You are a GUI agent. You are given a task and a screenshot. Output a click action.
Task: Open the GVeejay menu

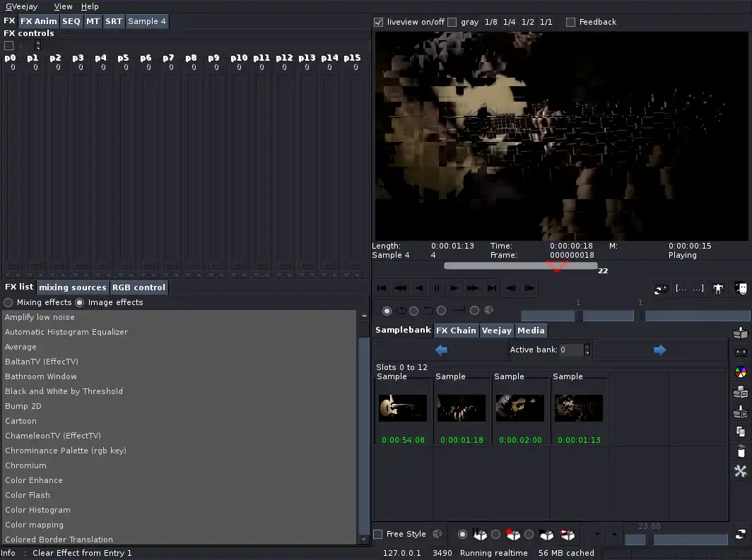coord(22,6)
